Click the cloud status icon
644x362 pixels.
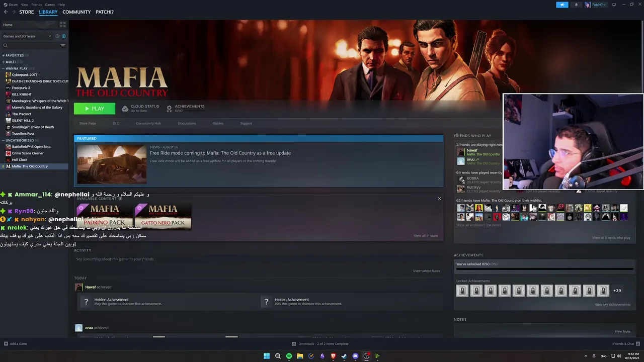[x=125, y=109]
